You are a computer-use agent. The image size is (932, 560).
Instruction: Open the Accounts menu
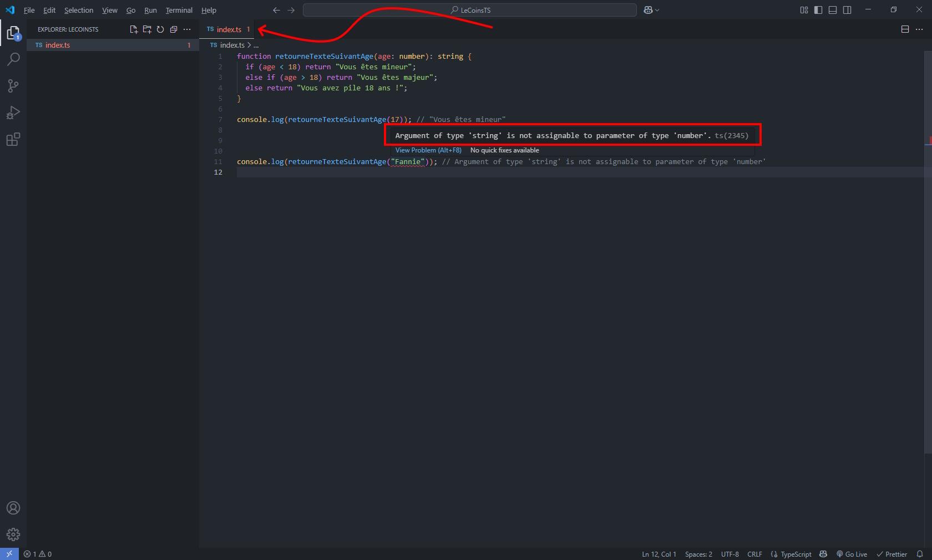pyautogui.click(x=13, y=508)
